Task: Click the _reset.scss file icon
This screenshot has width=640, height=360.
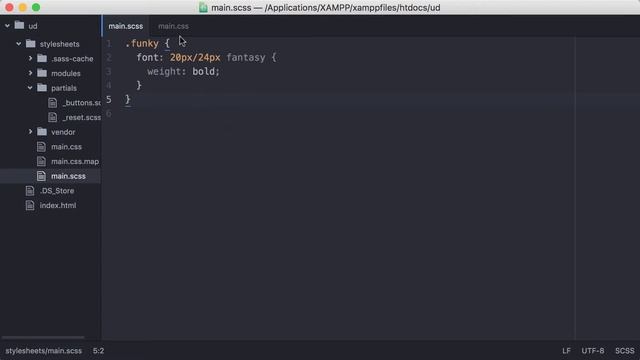Action: click(53, 117)
